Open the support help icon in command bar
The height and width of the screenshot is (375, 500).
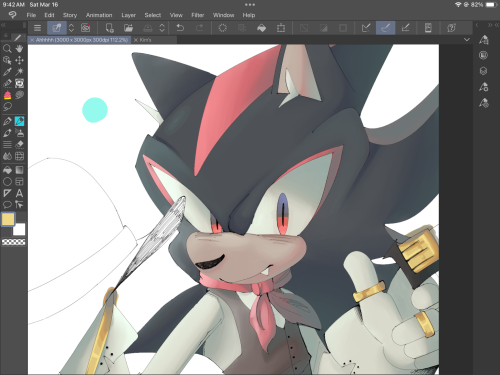[x=451, y=28]
